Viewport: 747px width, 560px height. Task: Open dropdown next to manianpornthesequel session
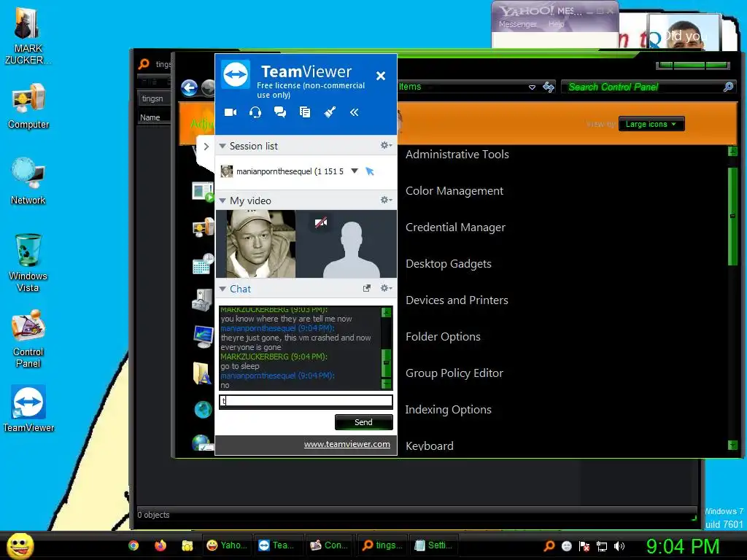tap(355, 171)
